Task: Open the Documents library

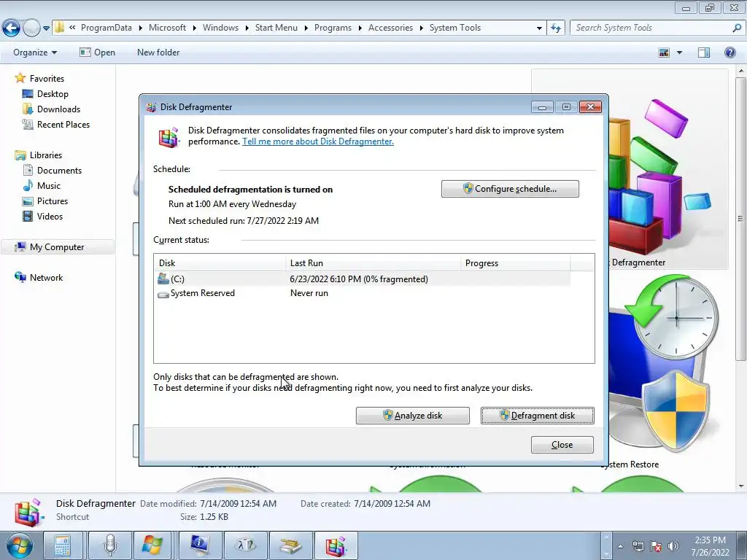Action: point(59,171)
